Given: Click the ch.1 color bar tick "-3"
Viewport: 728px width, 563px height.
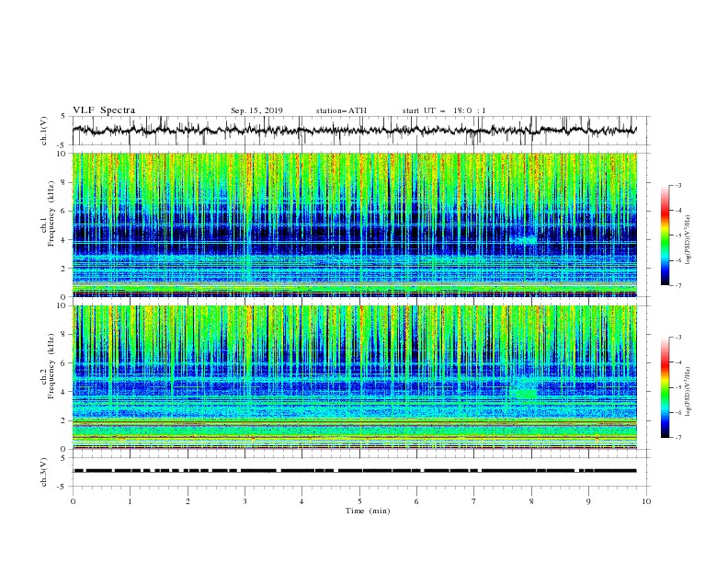Looking at the screenshot, I should 678,185.
